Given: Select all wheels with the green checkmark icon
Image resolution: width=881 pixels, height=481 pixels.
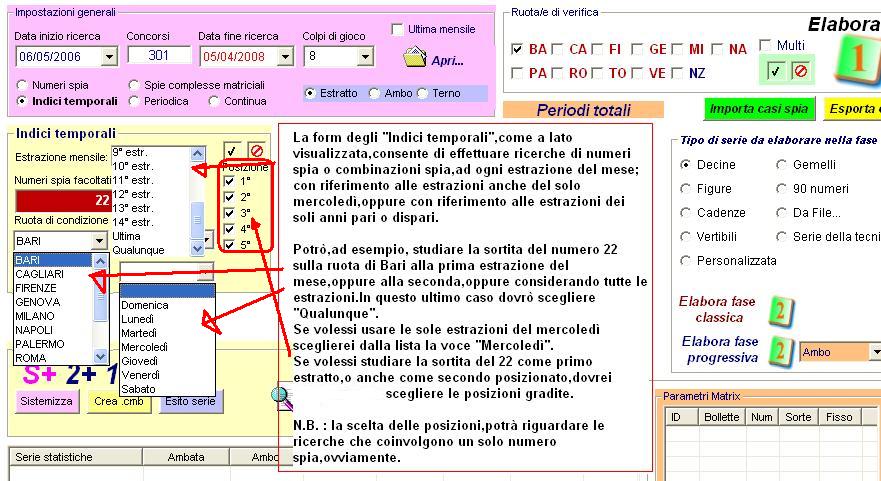Looking at the screenshot, I should point(775,71).
